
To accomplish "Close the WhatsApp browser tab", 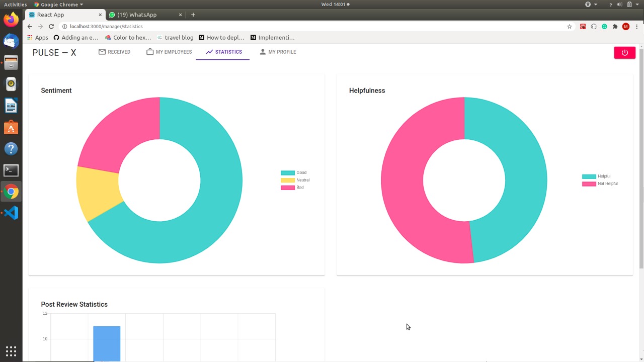I will [181, 15].
